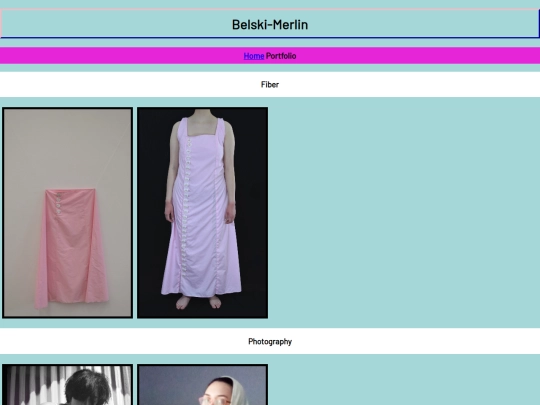Open the pink skirt on wall image

(68, 213)
